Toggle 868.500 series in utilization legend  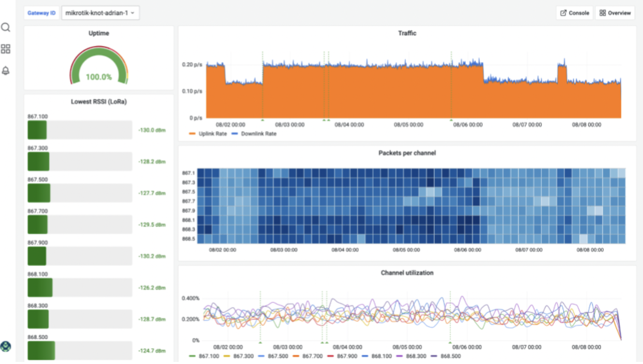449,356
